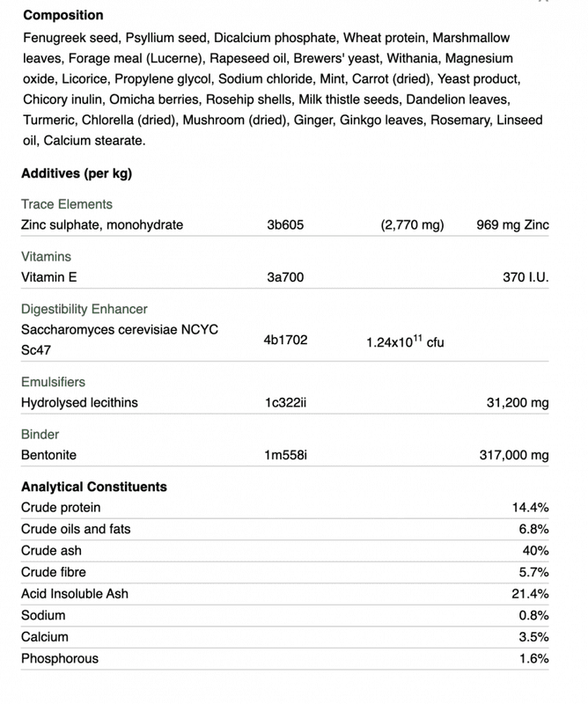Click the Crude protein 14.4% value
The image size is (588, 704).
click(531, 508)
